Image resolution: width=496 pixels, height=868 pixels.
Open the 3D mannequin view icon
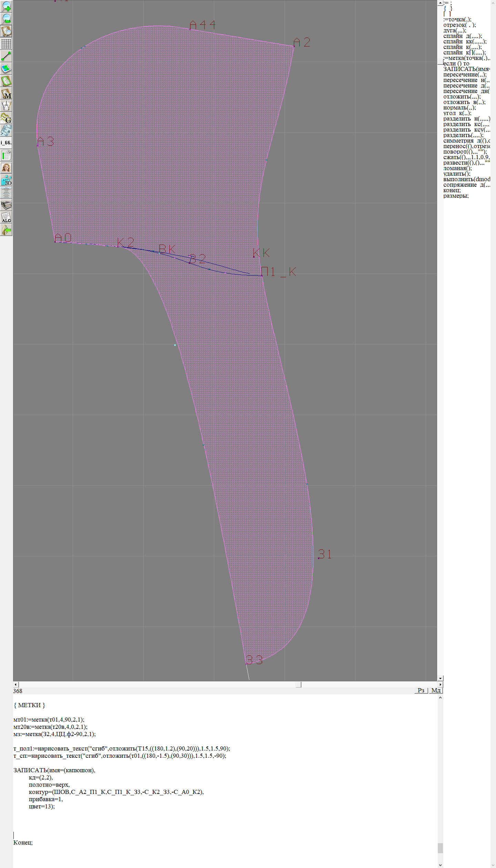[x=6, y=180]
